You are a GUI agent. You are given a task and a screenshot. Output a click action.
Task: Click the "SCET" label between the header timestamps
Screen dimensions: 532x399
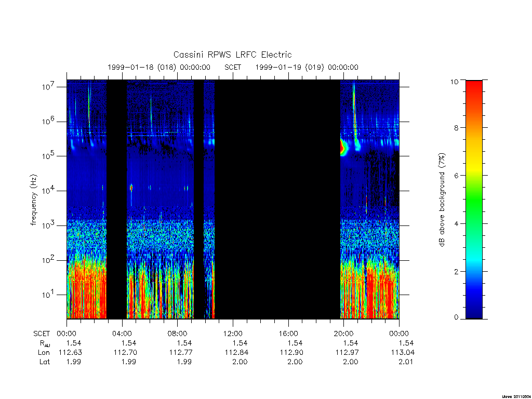pos(233,67)
